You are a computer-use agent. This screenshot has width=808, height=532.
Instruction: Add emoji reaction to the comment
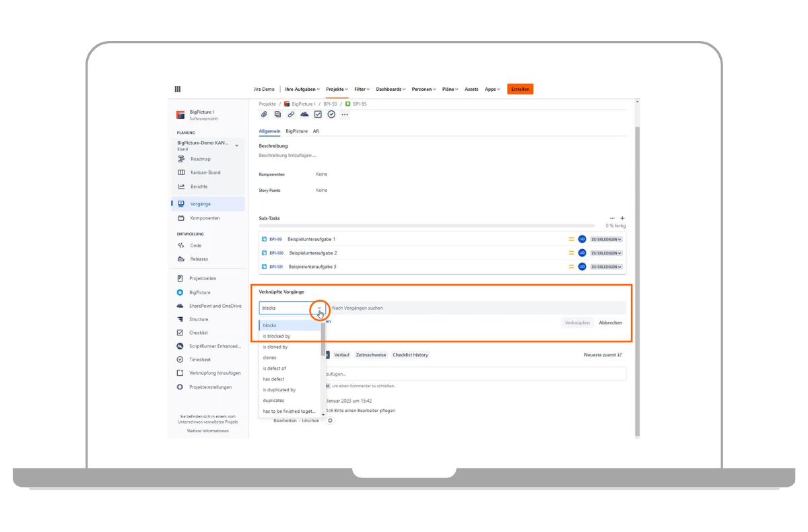[x=330, y=421]
